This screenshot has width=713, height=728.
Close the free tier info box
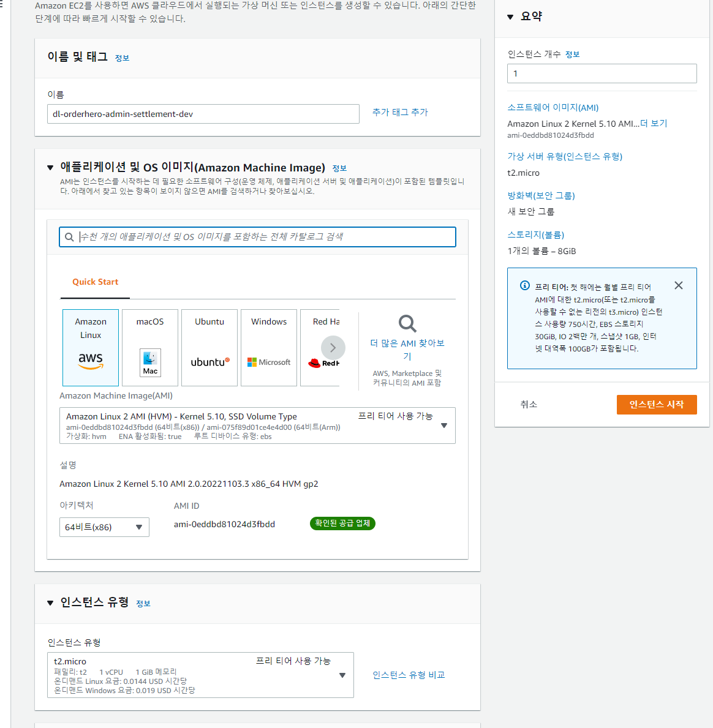[679, 285]
